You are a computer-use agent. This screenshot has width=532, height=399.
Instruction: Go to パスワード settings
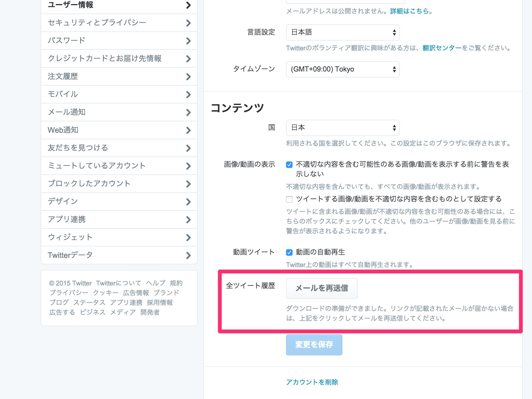(x=119, y=41)
